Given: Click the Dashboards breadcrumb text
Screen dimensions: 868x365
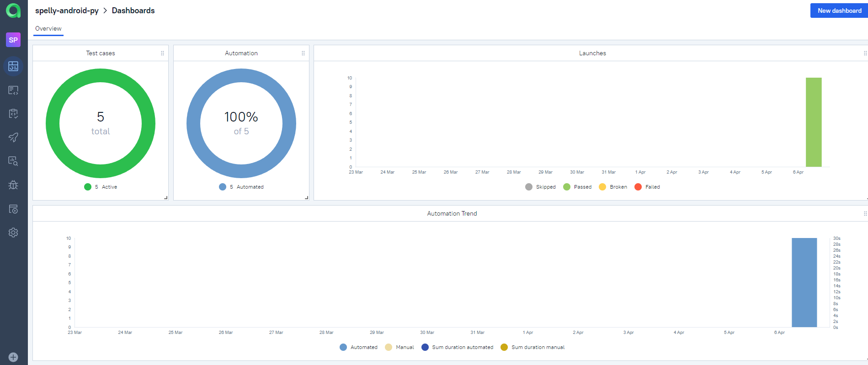Looking at the screenshot, I should 133,11.
